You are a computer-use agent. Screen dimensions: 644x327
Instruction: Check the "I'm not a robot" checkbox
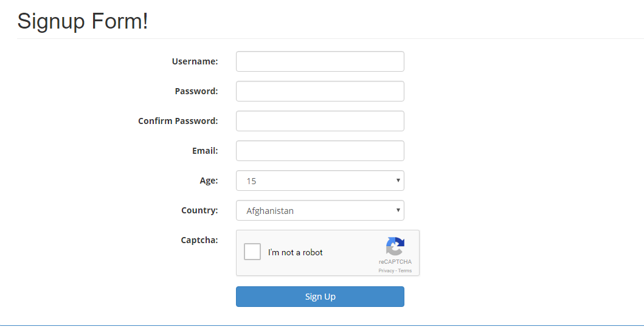[x=252, y=252]
